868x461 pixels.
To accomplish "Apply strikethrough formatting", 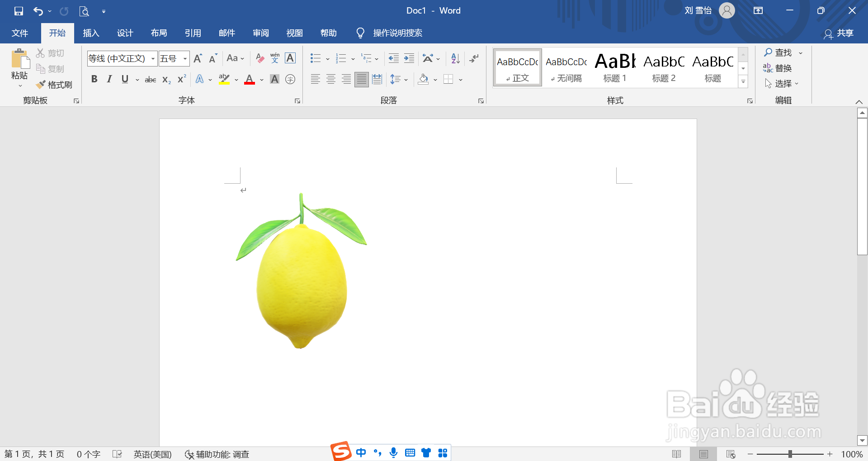I will point(150,79).
